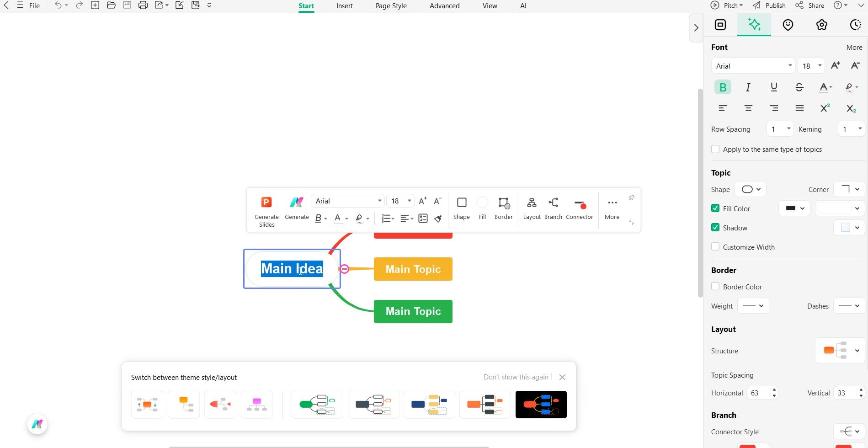Open the emoji/sticker panel in the right sidebar
Viewport: 868px width, 448px height.
788,25
